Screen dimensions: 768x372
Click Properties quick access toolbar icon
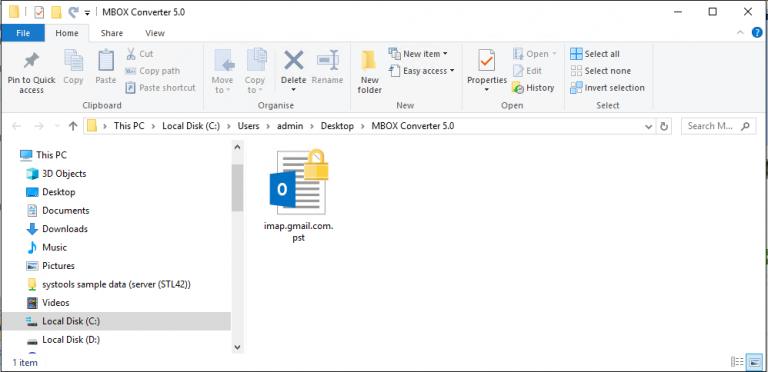coord(39,12)
